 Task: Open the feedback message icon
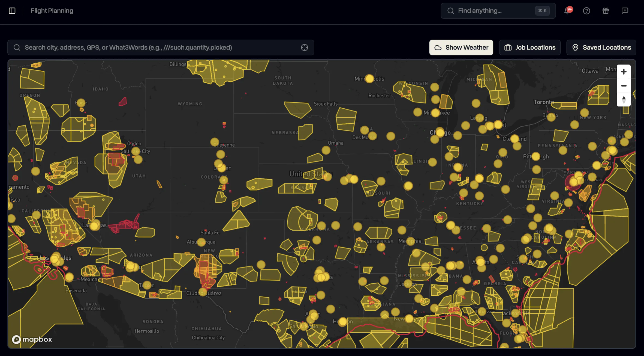pos(625,11)
